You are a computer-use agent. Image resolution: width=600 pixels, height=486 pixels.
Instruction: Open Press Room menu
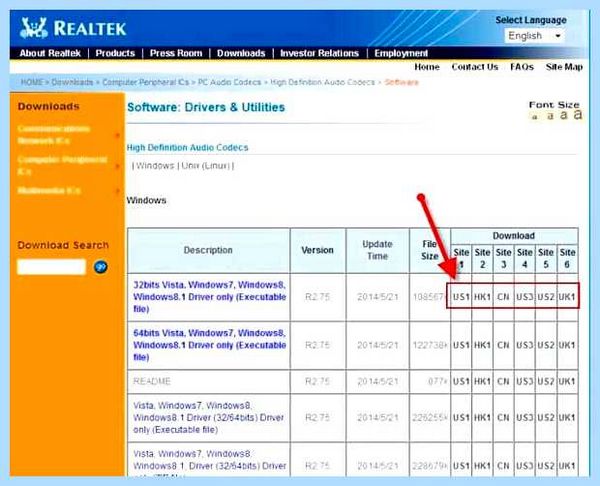tap(176, 53)
